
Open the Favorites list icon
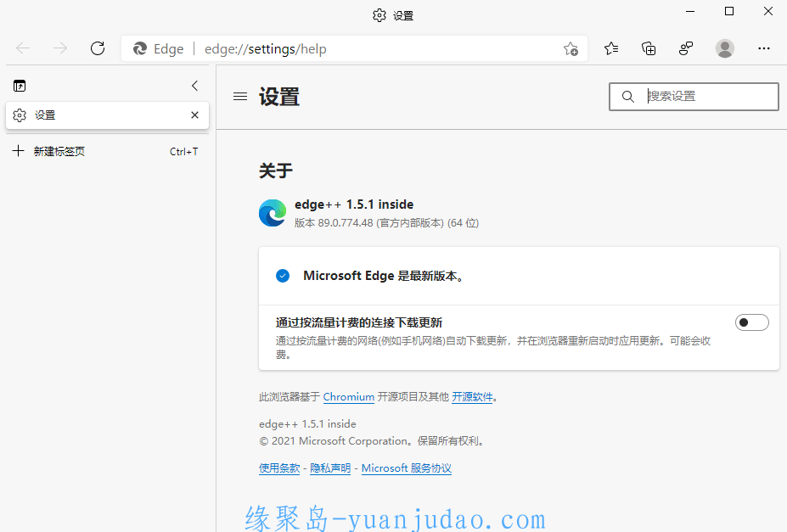[611, 48]
